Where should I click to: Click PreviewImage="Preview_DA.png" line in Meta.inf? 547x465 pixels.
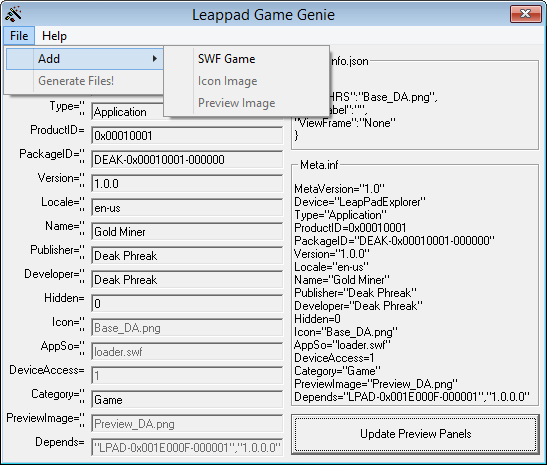pyautogui.click(x=376, y=384)
